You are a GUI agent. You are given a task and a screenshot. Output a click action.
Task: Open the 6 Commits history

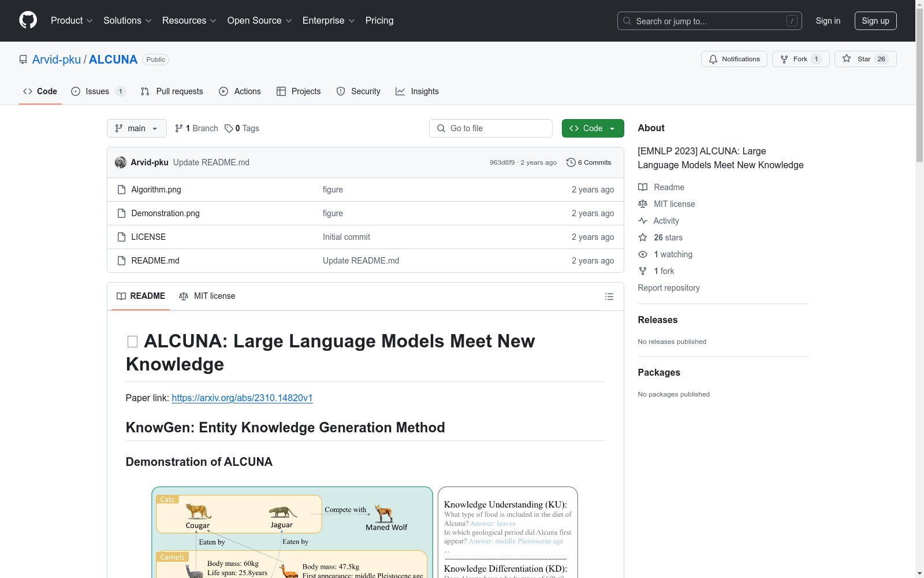(589, 162)
